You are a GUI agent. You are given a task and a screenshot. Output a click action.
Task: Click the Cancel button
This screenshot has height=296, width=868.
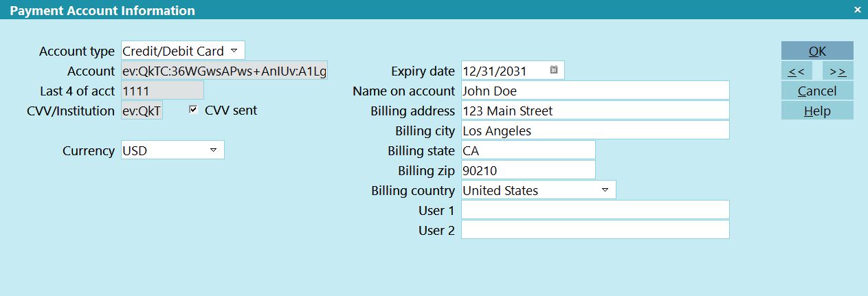coord(817,91)
